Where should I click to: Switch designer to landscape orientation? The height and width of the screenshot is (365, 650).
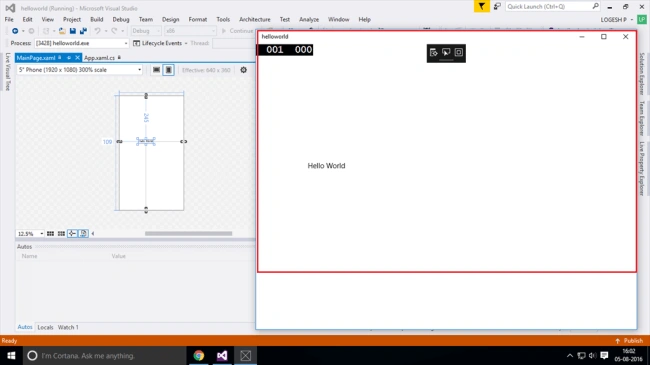[156, 70]
